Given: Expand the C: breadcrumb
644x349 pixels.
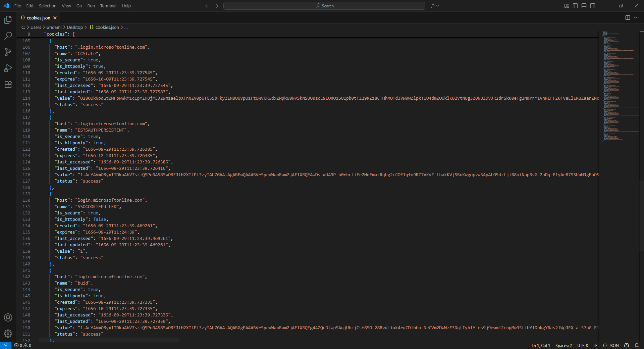Looking at the screenshot, I should pos(23,28).
